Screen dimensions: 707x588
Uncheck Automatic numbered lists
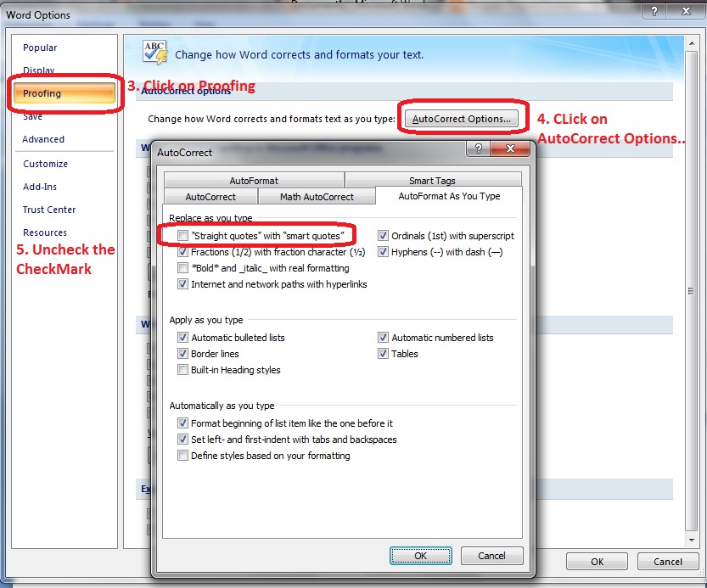coord(384,338)
